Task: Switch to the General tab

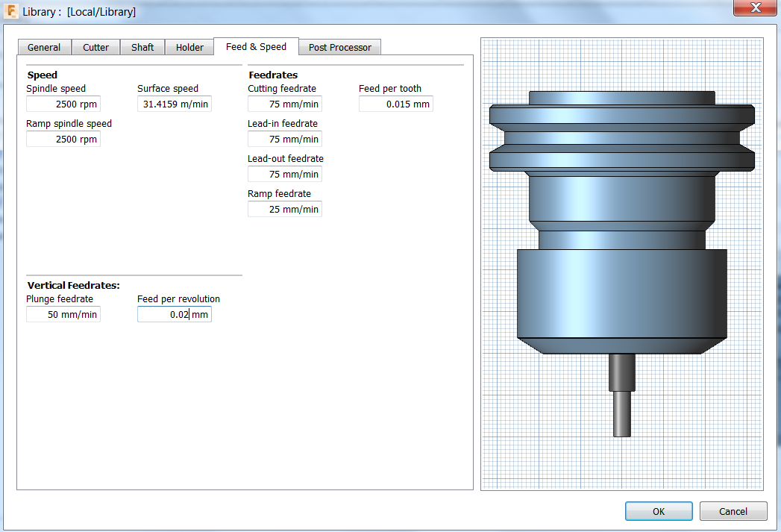Action: 44,47
